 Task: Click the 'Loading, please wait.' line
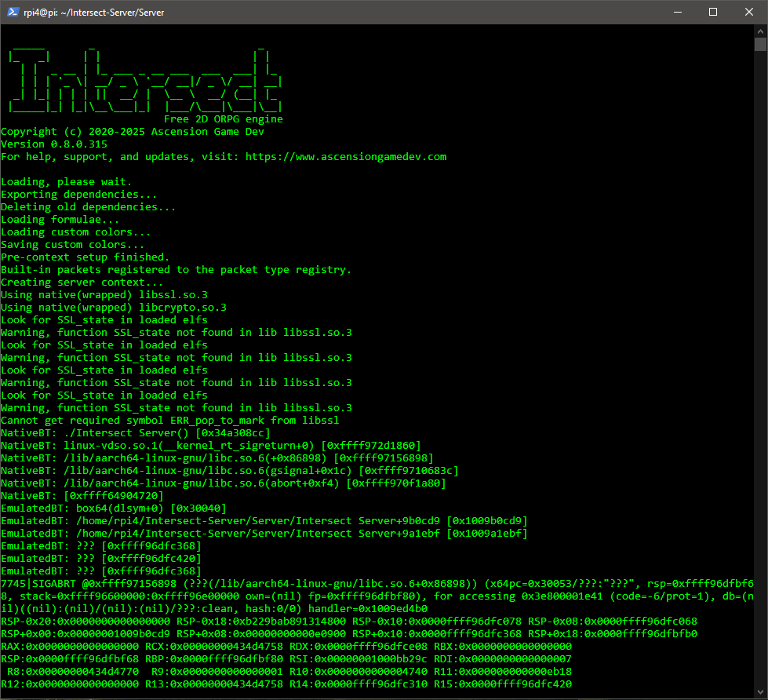click(67, 182)
